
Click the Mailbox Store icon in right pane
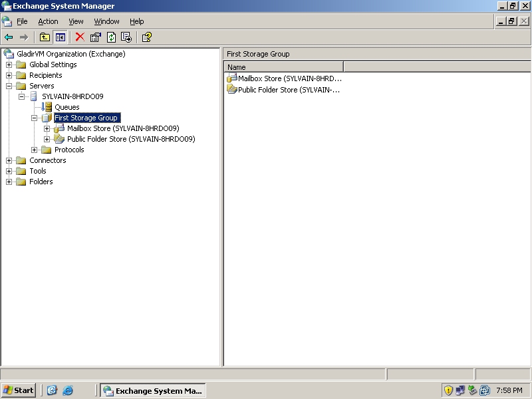click(x=231, y=78)
